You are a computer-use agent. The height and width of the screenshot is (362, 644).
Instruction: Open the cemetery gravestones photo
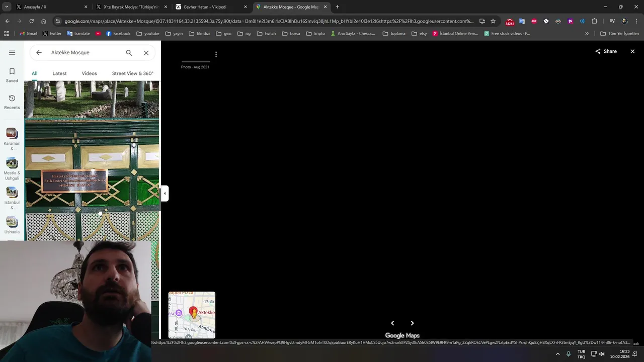92,100
